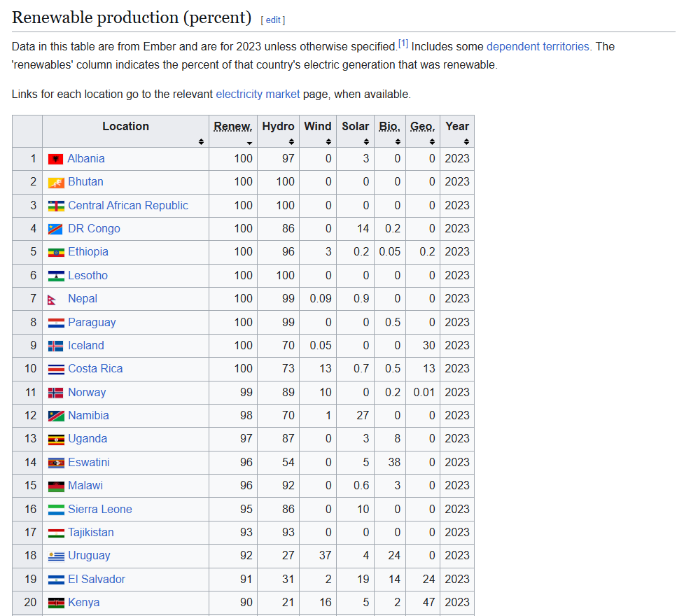
Task: Click Norway's Geo. value 0.01
Action: click(x=424, y=393)
